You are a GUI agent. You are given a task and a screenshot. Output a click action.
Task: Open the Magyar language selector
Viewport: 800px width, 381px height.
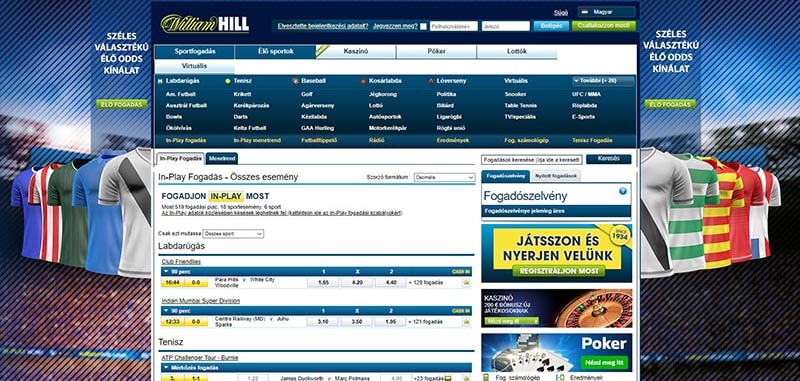click(607, 12)
